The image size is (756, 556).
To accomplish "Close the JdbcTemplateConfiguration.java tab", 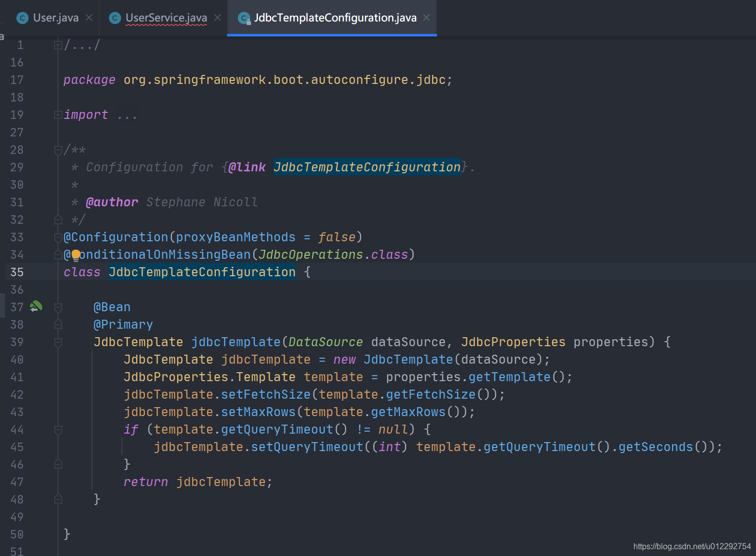I will click(x=426, y=17).
